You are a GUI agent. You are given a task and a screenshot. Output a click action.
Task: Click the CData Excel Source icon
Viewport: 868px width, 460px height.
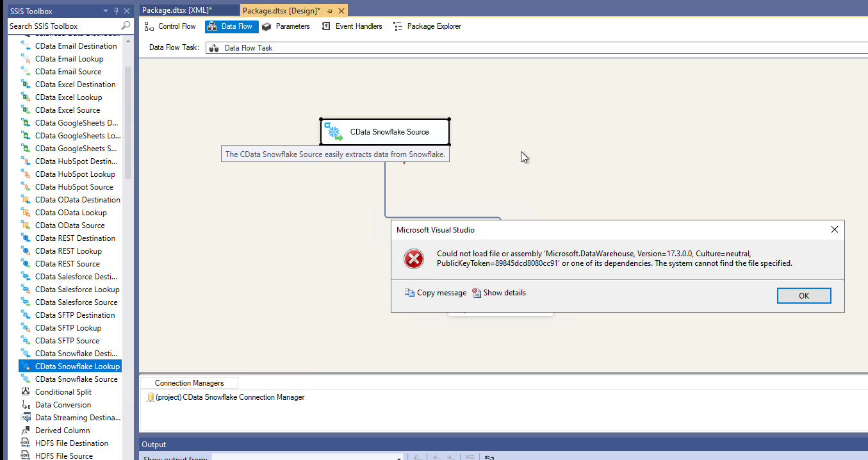tap(26, 110)
